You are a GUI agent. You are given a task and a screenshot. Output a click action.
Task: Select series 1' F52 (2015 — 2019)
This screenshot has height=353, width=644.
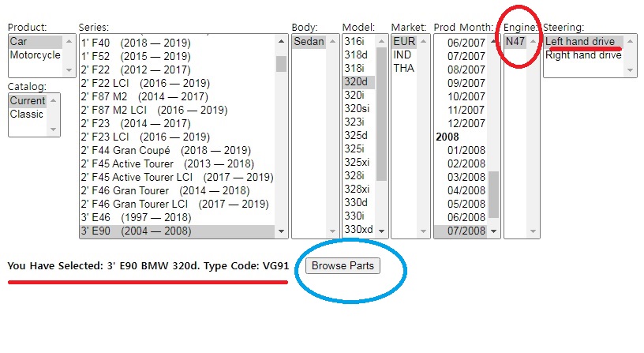178,56
